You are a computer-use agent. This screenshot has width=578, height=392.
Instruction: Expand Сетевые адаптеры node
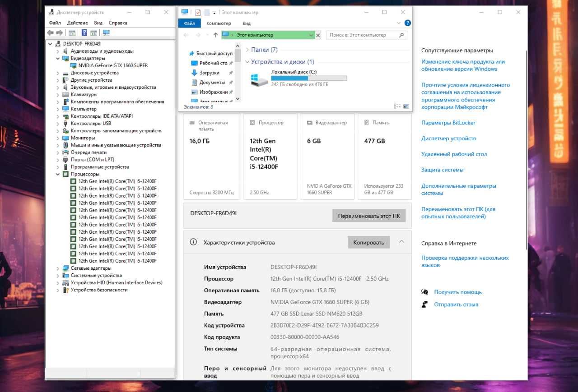click(58, 268)
